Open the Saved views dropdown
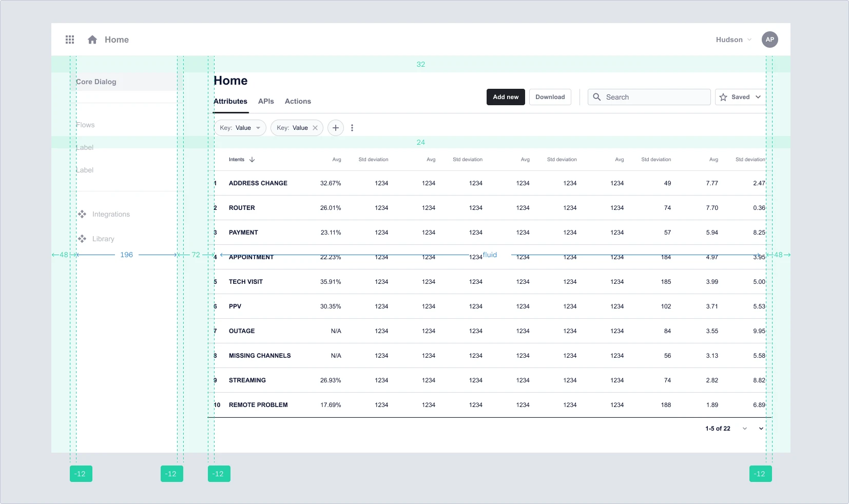This screenshot has height=504, width=849. [740, 97]
